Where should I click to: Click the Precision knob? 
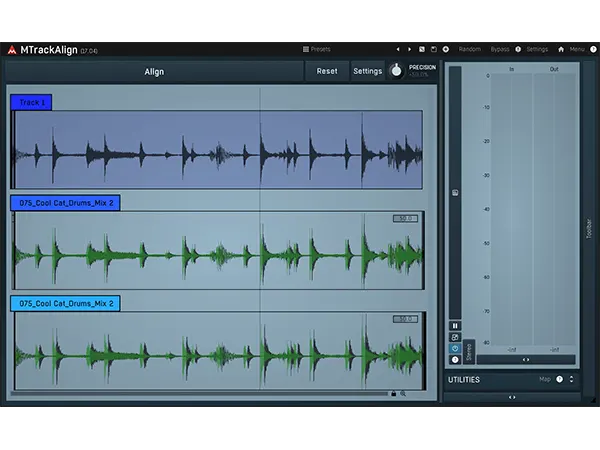coord(396,71)
